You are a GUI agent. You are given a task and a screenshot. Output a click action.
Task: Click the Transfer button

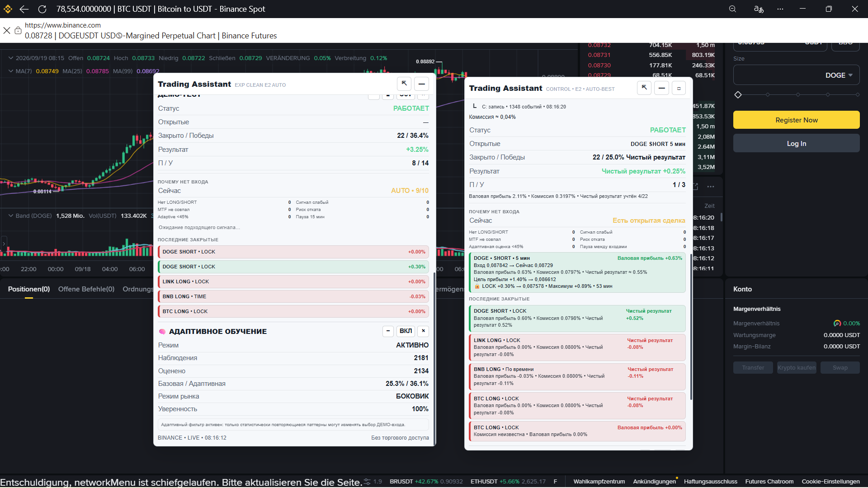753,368
